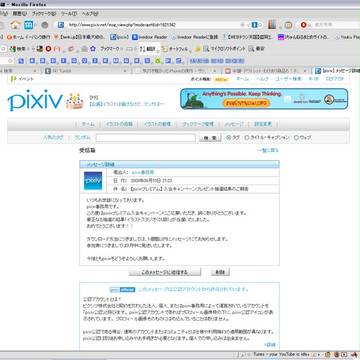
Task: Click the pixiv search text field
Action: coord(146,138)
